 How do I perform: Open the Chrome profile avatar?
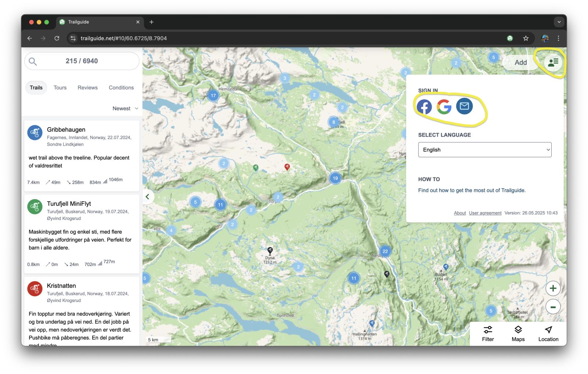(545, 38)
